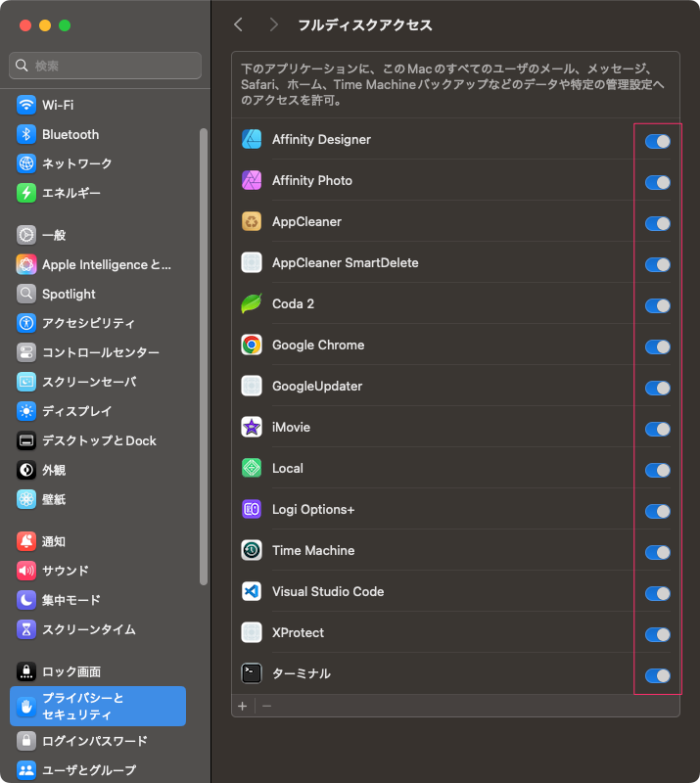Click the Time Machine clock icon
The width and height of the screenshot is (700, 783).
tap(252, 551)
